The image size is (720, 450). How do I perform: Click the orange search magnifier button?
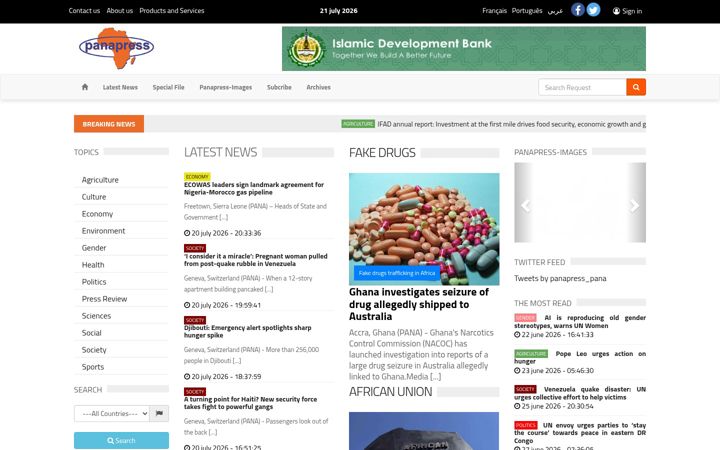(x=636, y=87)
